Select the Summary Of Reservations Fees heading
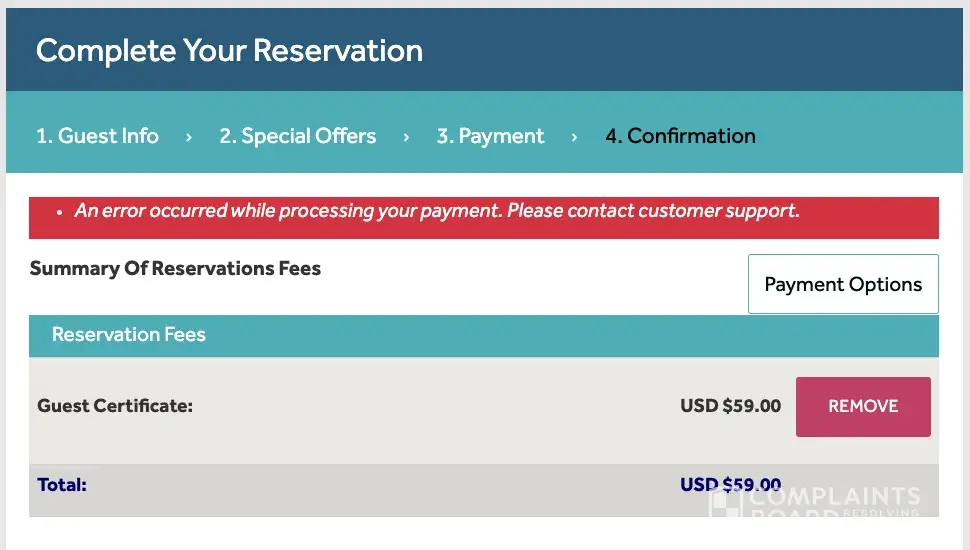970x550 pixels. (x=175, y=268)
